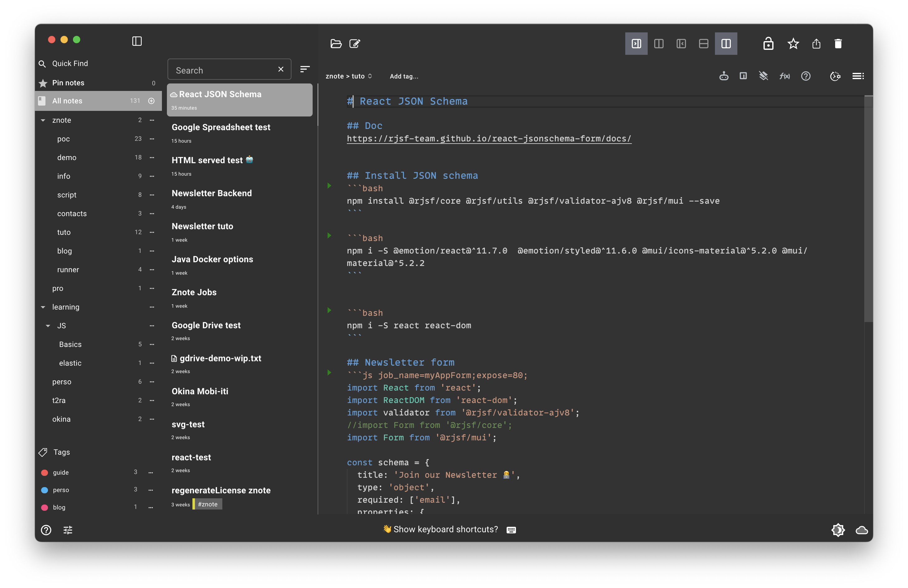
Task: Open the rjsf-team docs link
Action: click(489, 139)
